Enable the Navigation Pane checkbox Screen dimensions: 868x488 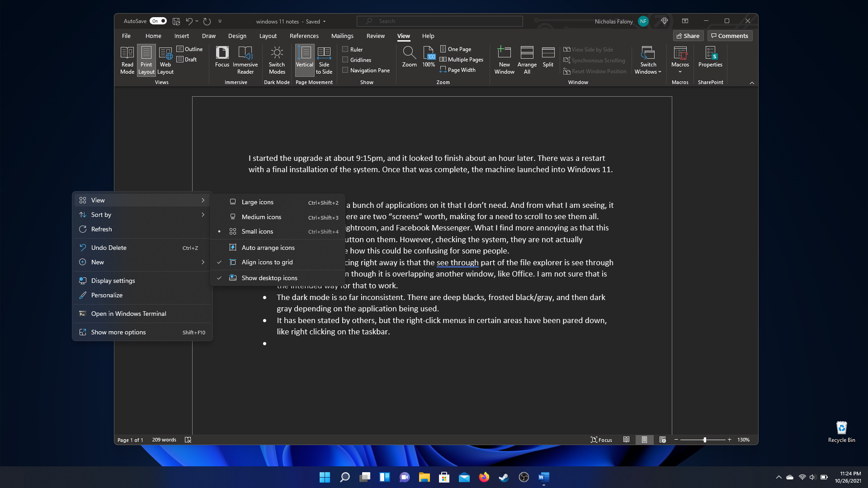click(345, 70)
